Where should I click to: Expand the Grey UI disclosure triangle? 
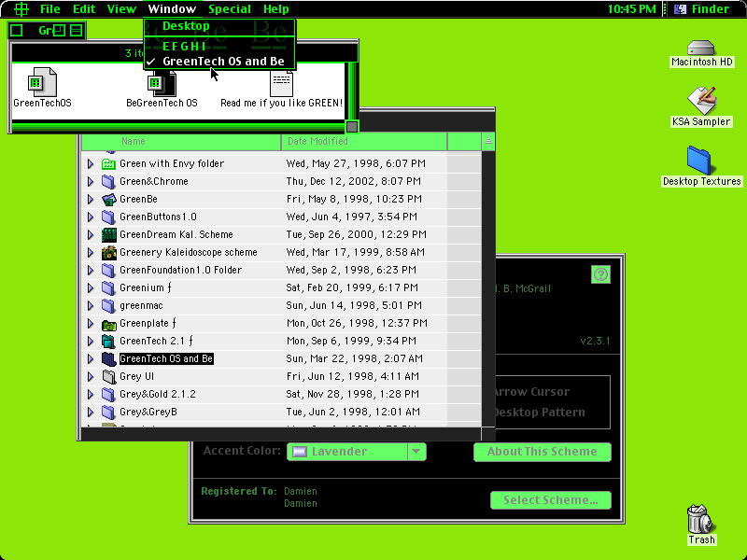coord(91,377)
